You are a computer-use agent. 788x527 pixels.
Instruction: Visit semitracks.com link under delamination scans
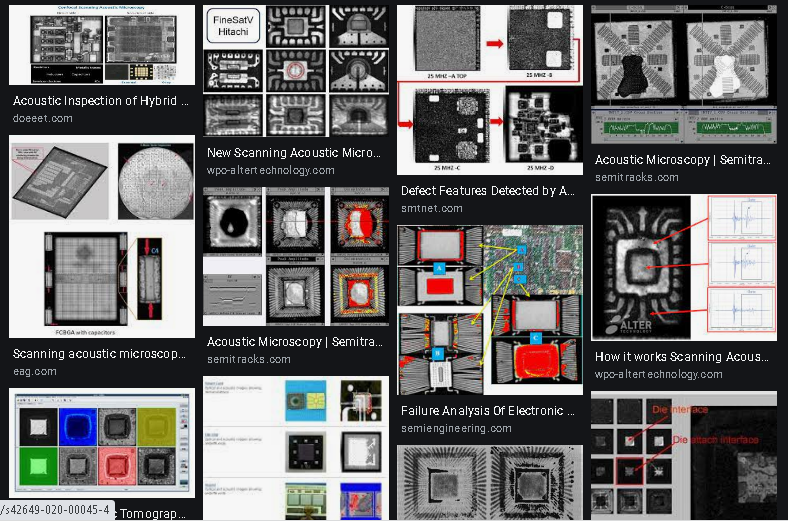249,359
